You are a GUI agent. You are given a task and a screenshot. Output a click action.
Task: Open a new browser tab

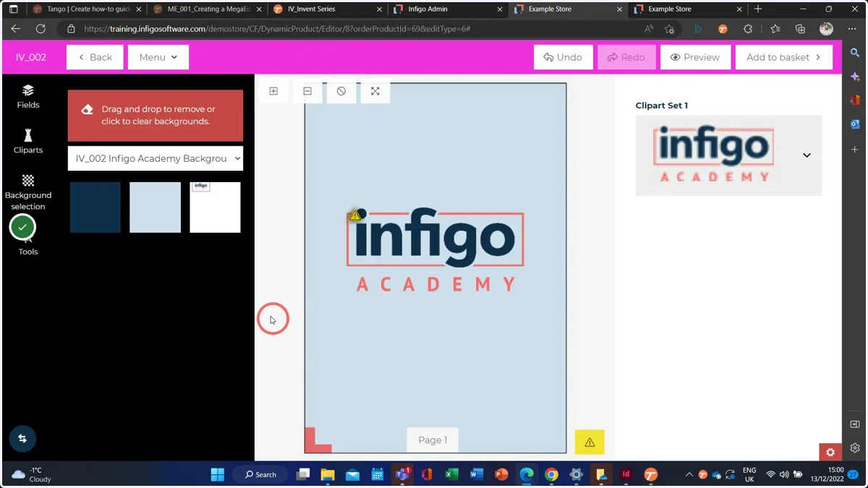pyautogui.click(x=758, y=9)
